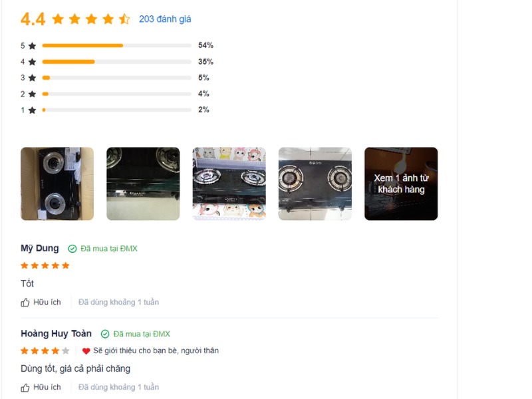Viewport: 532px width, 399px height.
Task: Open customer photo with cartoon cat backdrop
Action: (x=229, y=184)
